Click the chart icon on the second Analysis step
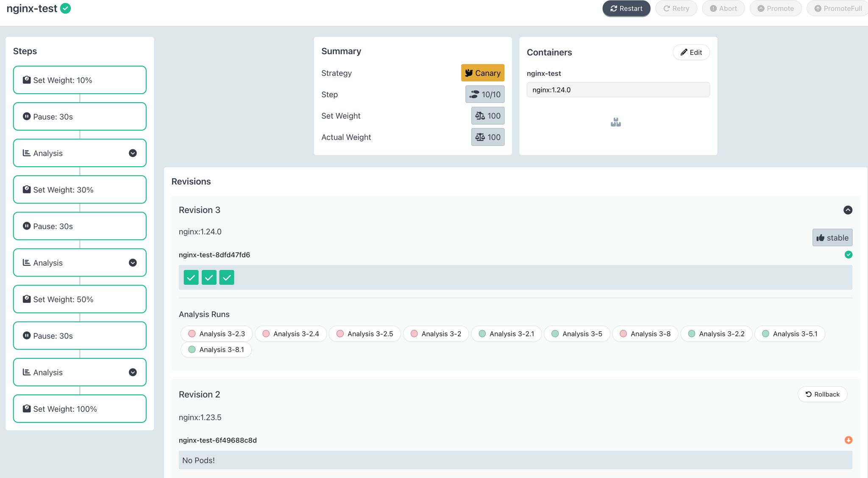The image size is (868, 478). pyautogui.click(x=26, y=262)
